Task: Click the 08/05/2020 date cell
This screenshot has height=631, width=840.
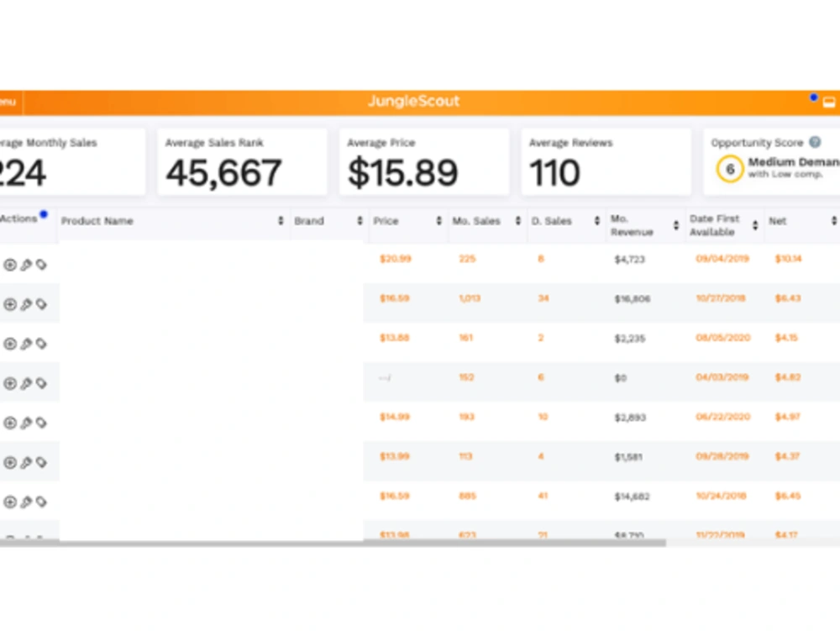Action: (x=722, y=338)
